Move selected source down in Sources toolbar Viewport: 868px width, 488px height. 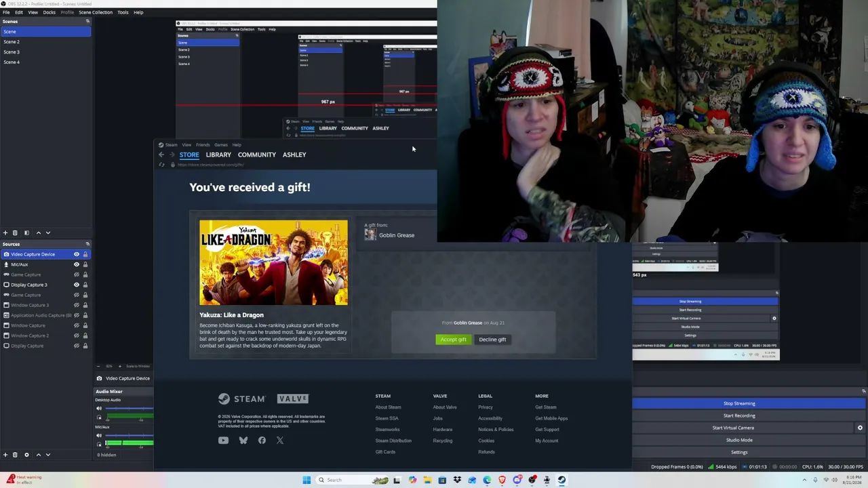pyautogui.click(x=47, y=455)
